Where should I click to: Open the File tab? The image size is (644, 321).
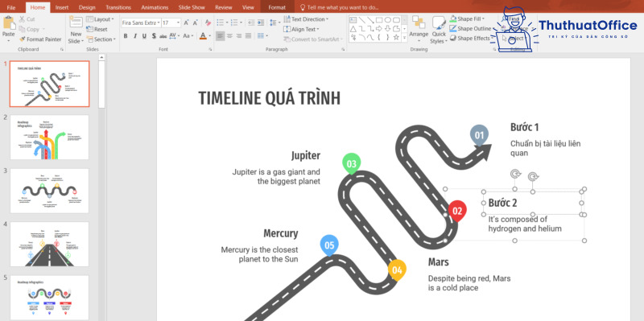[x=11, y=7]
